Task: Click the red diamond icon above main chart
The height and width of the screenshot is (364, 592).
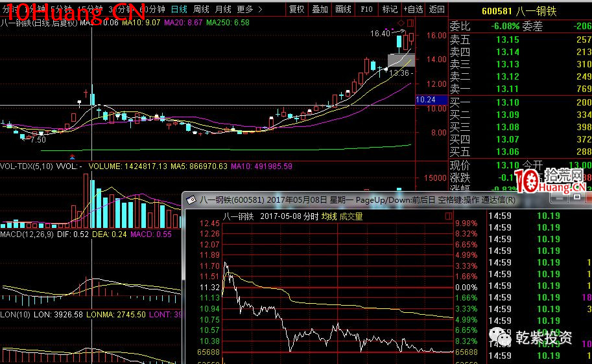Action: point(401,23)
